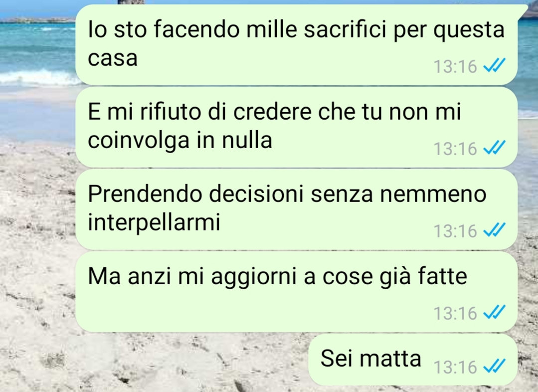This screenshot has height=392, width=538.
Task: Tap the blue double-check on the 'sacrifici' message
Action: coord(494,65)
